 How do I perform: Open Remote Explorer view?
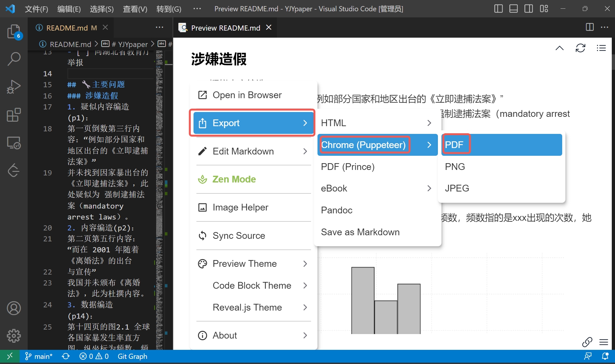(14, 143)
